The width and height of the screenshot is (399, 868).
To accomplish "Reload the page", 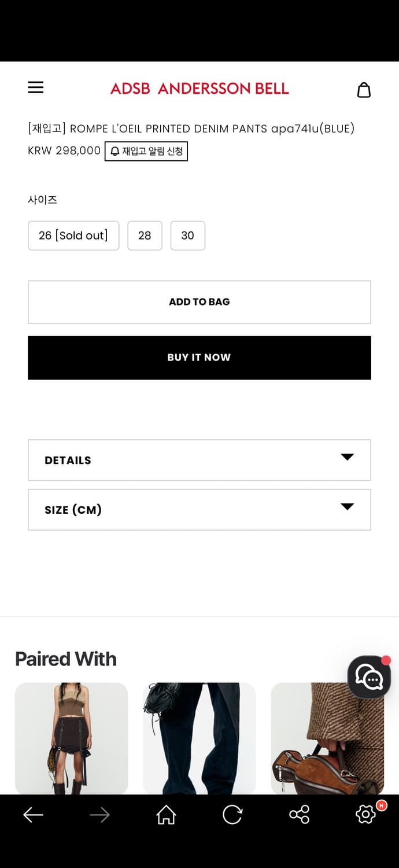I will tap(232, 815).
